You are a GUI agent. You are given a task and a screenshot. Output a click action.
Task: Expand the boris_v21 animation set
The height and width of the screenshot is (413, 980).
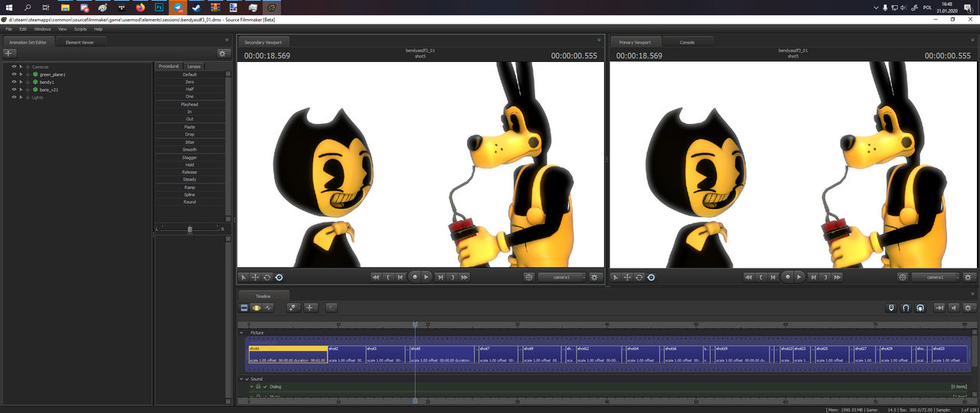[x=28, y=89]
